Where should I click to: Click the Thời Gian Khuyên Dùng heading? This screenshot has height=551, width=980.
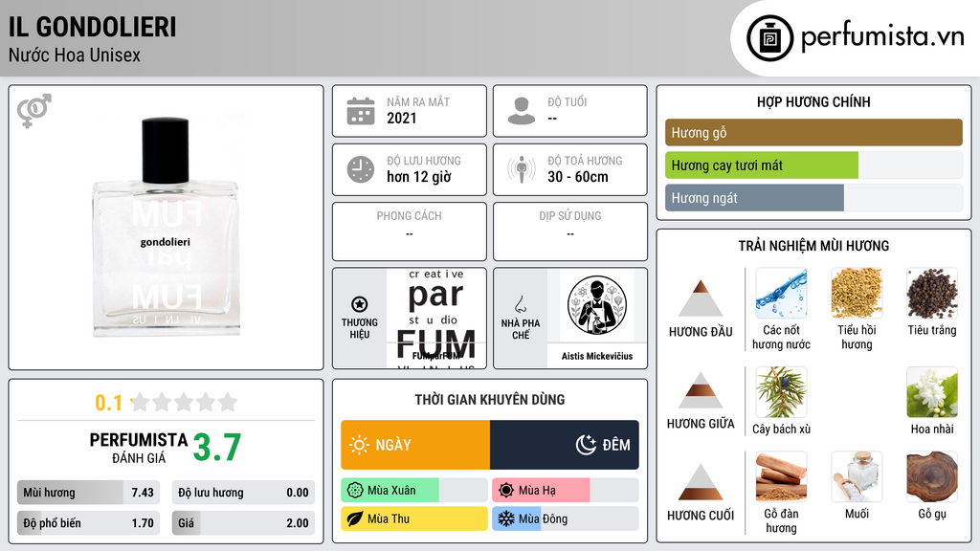click(x=490, y=400)
